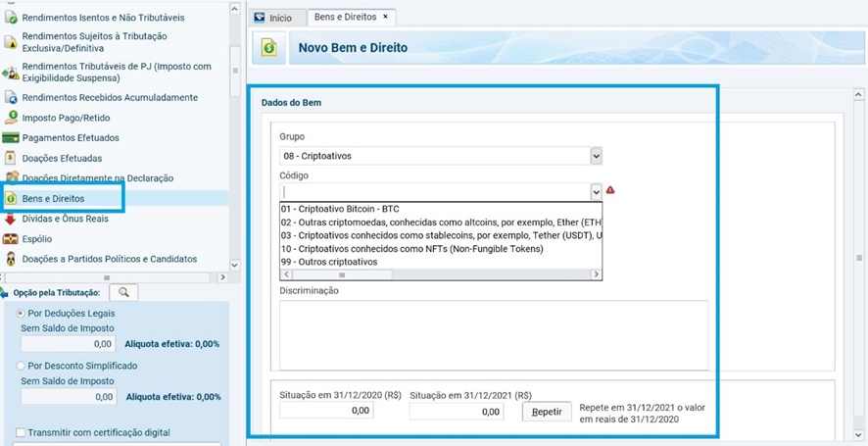Click the Discriminação text area

click(x=493, y=335)
